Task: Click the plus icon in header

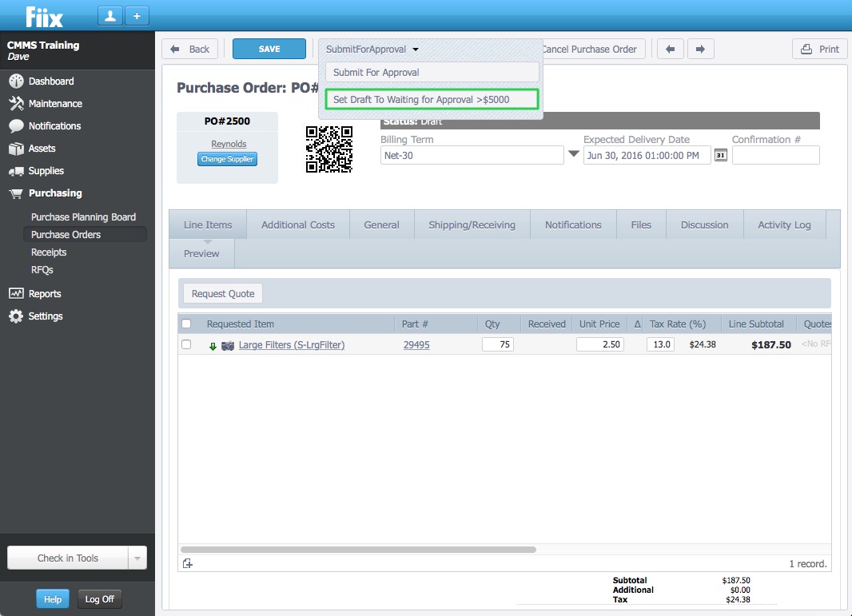Action: pyautogui.click(x=137, y=16)
